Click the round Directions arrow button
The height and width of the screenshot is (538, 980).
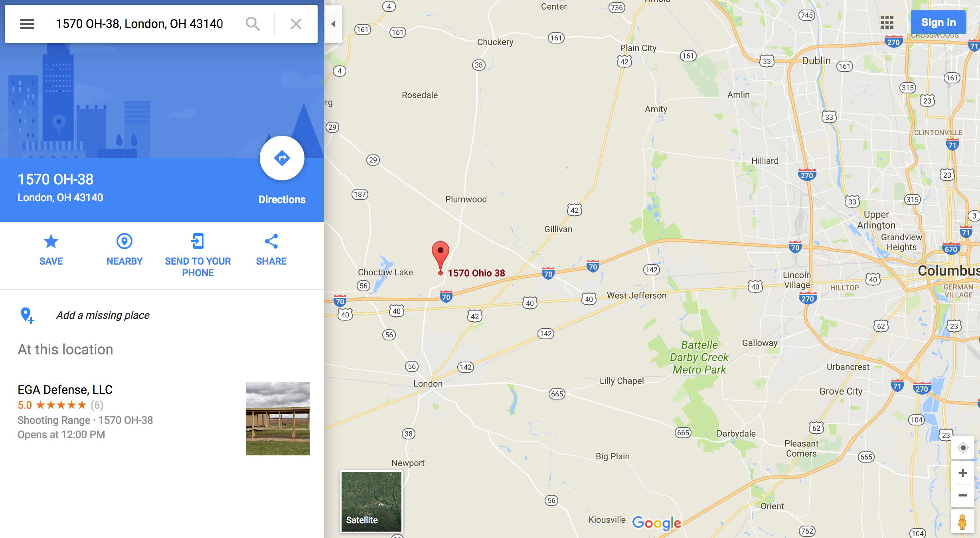(x=282, y=158)
